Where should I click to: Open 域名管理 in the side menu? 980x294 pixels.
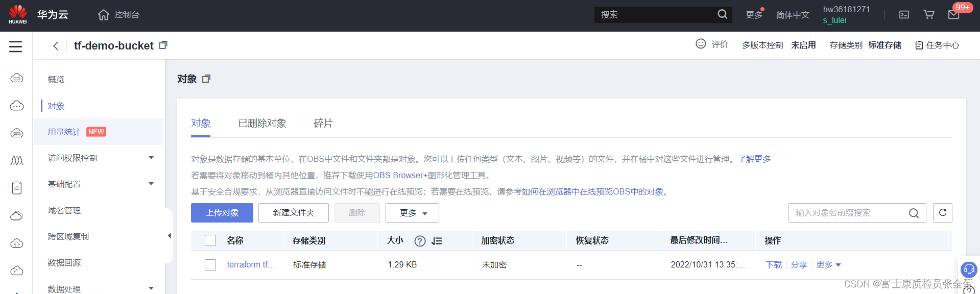(x=64, y=210)
